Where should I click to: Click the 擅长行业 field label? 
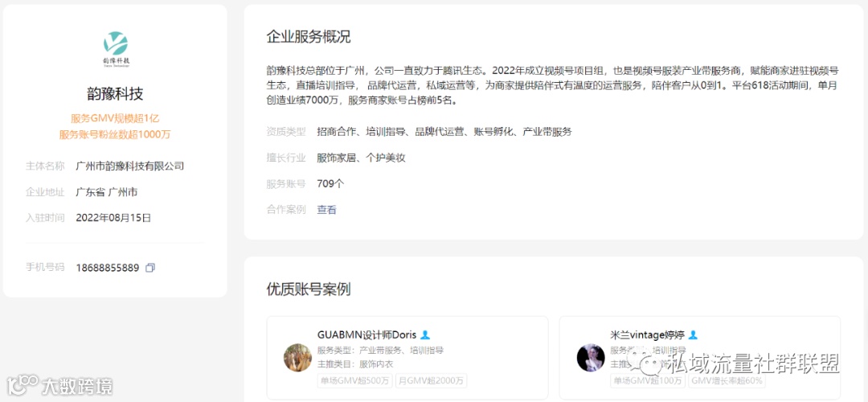point(286,158)
